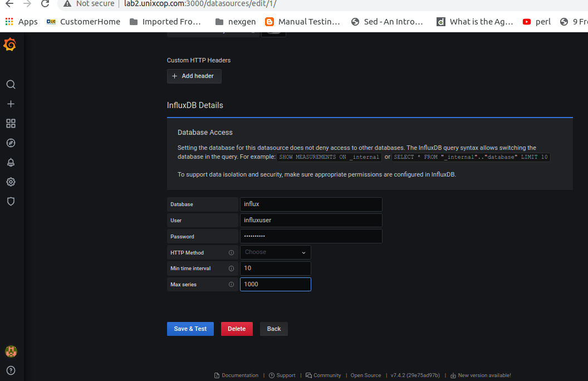Click the user avatar in sidebar
Screen dimensions: 588x381
point(11,351)
